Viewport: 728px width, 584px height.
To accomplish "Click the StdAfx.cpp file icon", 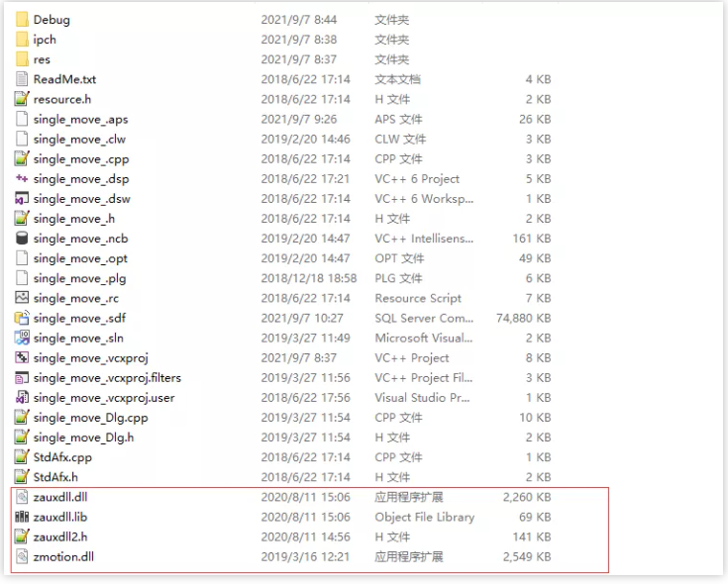I will (22, 457).
